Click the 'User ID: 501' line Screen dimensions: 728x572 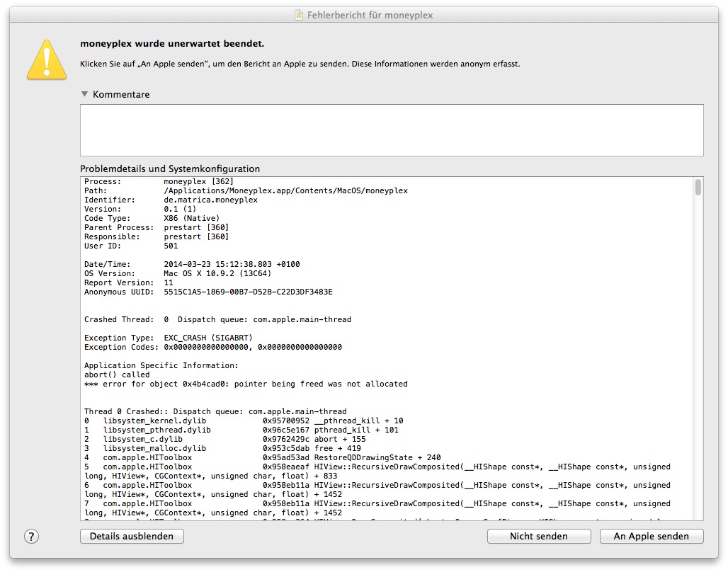pos(131,246)
